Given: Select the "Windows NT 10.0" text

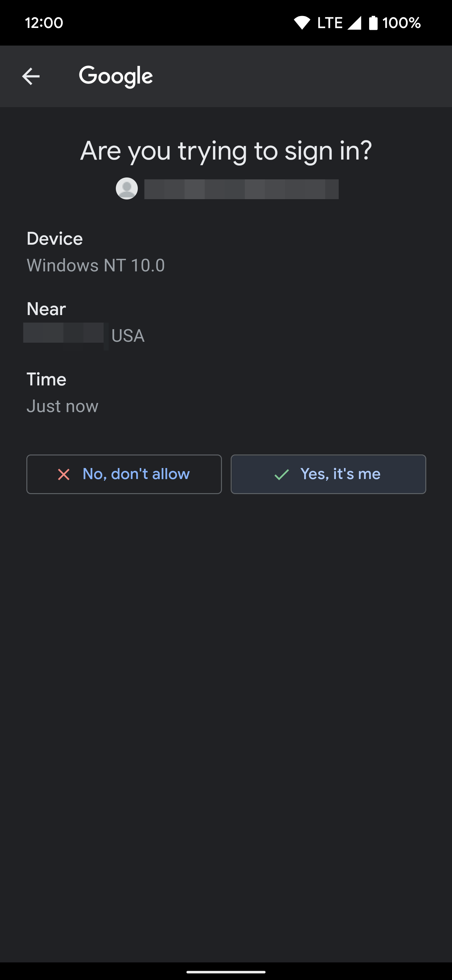Looking at the screenshot, I should point(96,265).
